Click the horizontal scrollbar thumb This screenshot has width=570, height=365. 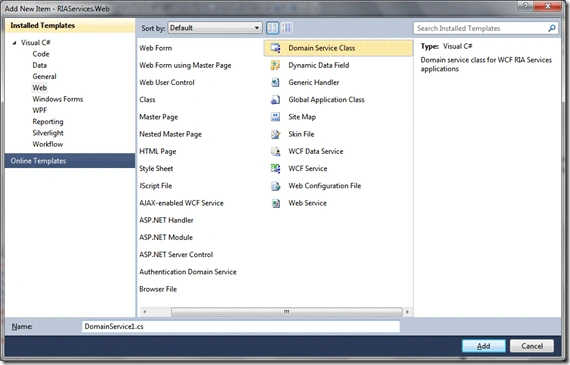point(286,312)
